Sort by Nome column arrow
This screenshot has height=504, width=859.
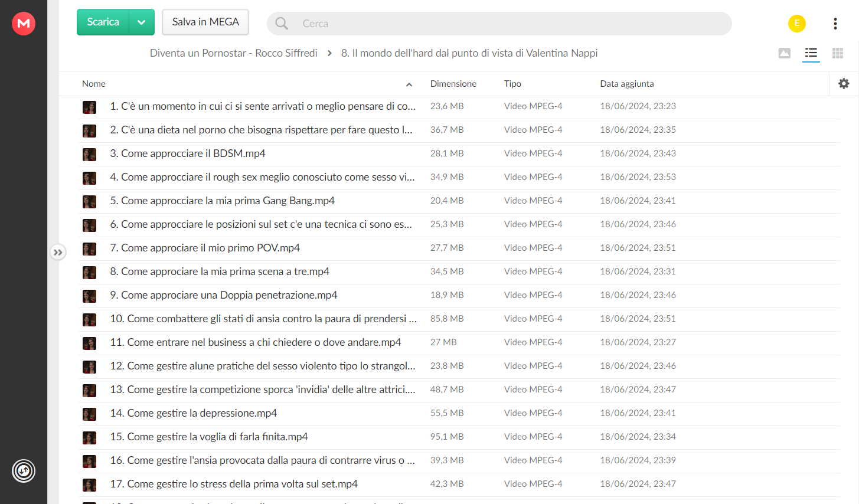coord(409,84)
